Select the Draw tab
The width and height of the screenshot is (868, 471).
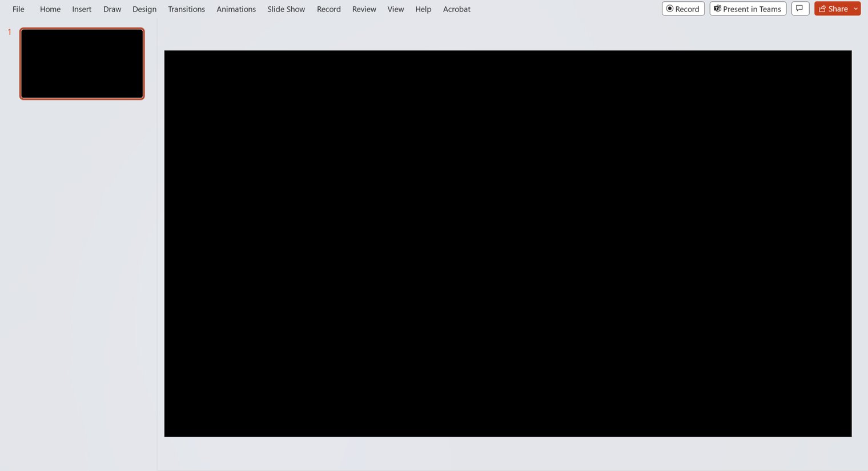pos(112,9)
